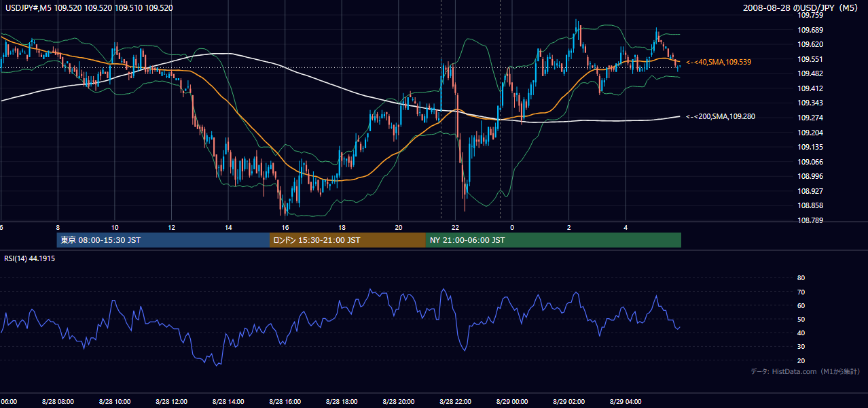Click bottom time label 8/28 22:00
Screen dimensions: 868x408
click(x=455, y=401)
